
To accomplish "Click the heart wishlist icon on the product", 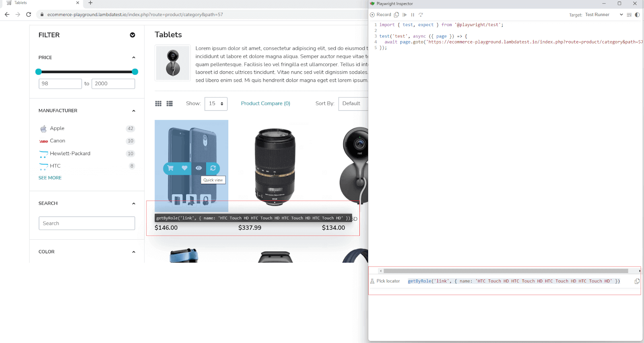I will pyautogui.click(x=184, y=168).
